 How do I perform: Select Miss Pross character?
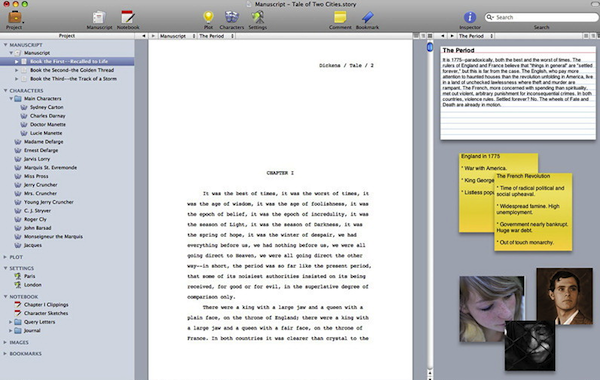click(36, 176)
